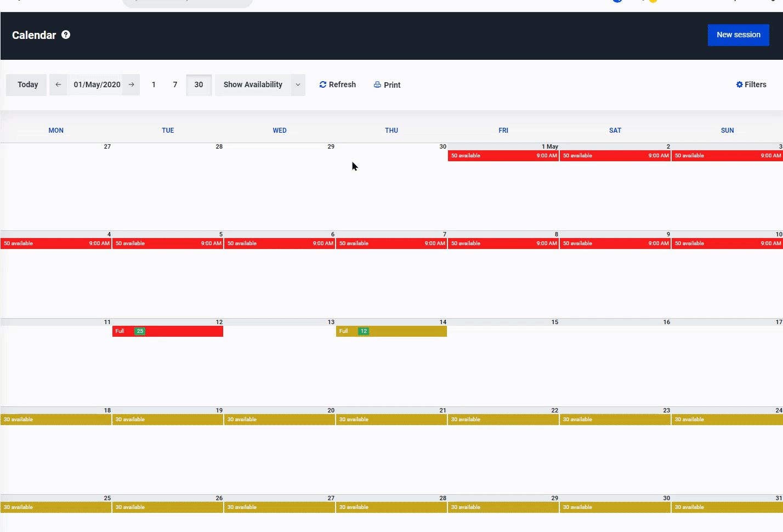Open the 50 available session on Thursday 7
The height and width of the screenshot is (532, 783).
point(392,244)
